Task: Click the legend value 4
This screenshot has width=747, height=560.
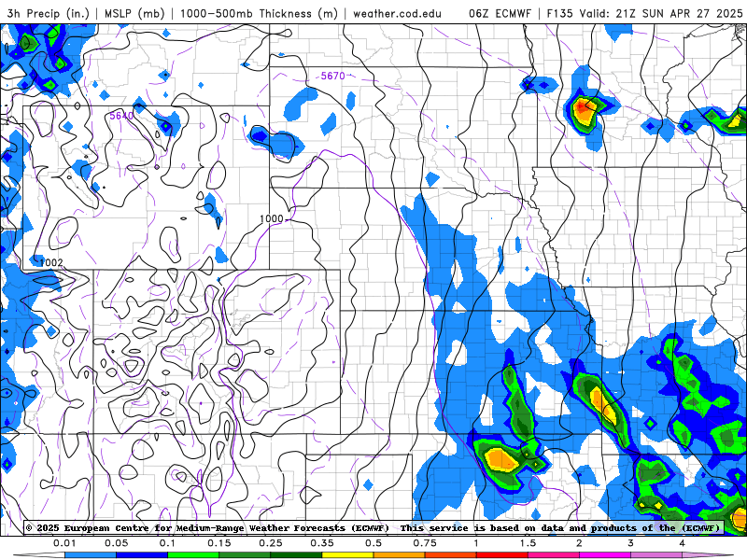Action: tap(683, 543)
